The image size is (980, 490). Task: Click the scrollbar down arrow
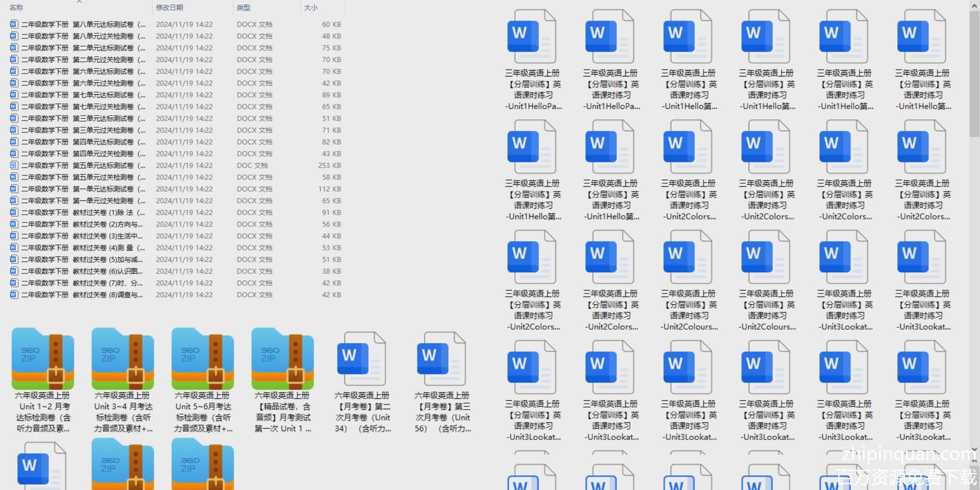975,449
